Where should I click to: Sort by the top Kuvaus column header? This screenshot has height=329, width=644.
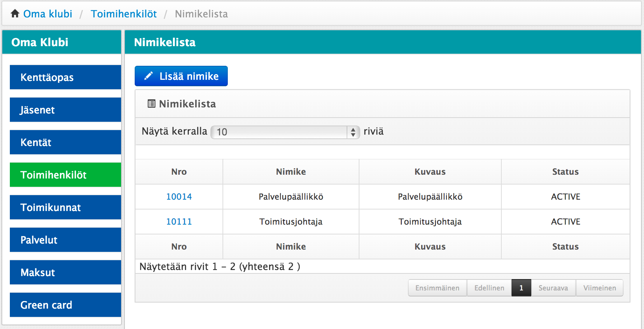[430, 172]
